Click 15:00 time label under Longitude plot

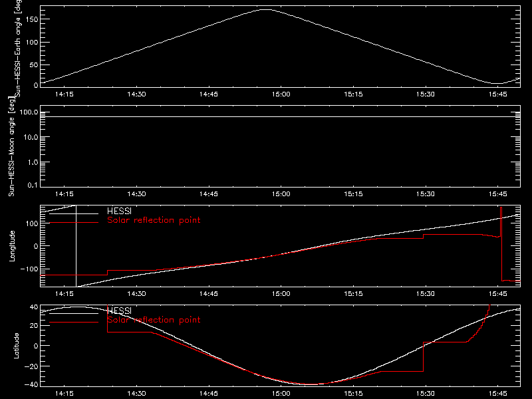(x=281, y=294)
